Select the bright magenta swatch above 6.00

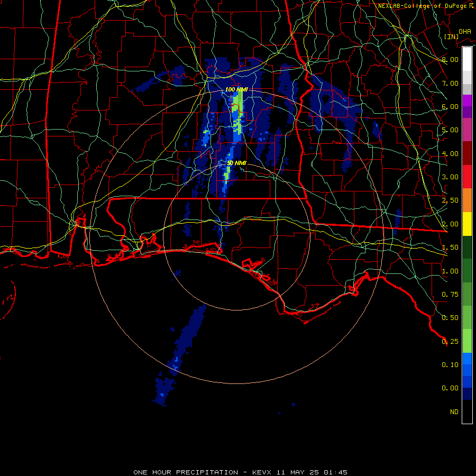(467, 100)
